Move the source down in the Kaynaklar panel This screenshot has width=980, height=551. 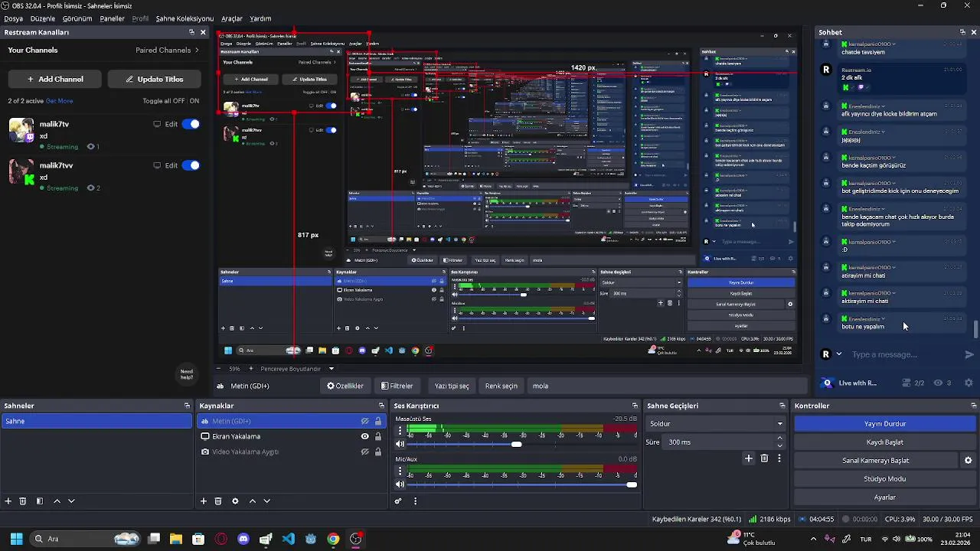click(266, 501)
